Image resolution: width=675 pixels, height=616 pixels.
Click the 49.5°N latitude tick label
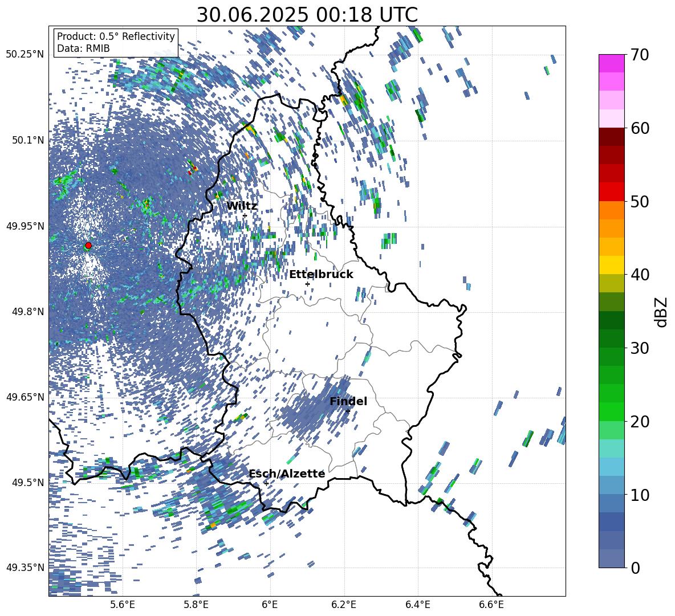(x=28, y=482)
